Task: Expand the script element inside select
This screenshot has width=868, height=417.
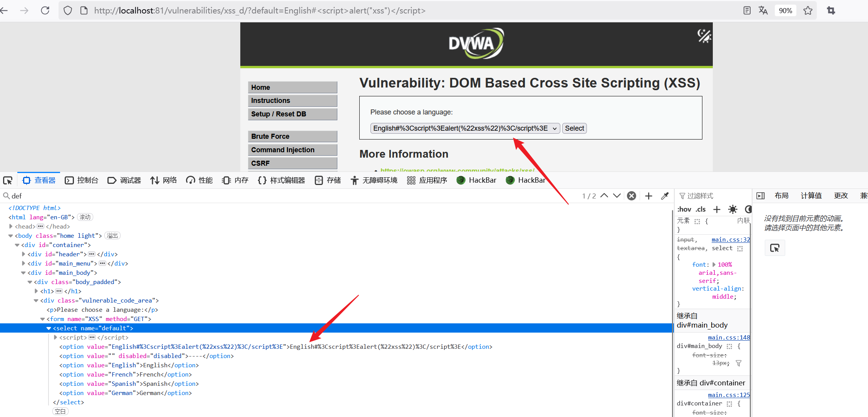Action: (x=55, y=338)
